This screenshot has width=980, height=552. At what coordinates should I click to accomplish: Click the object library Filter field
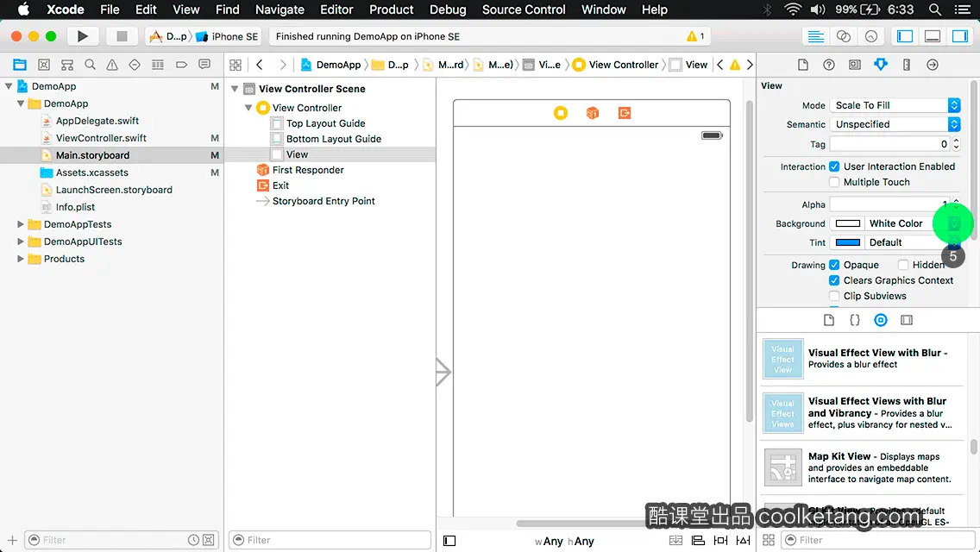[876, 540]
